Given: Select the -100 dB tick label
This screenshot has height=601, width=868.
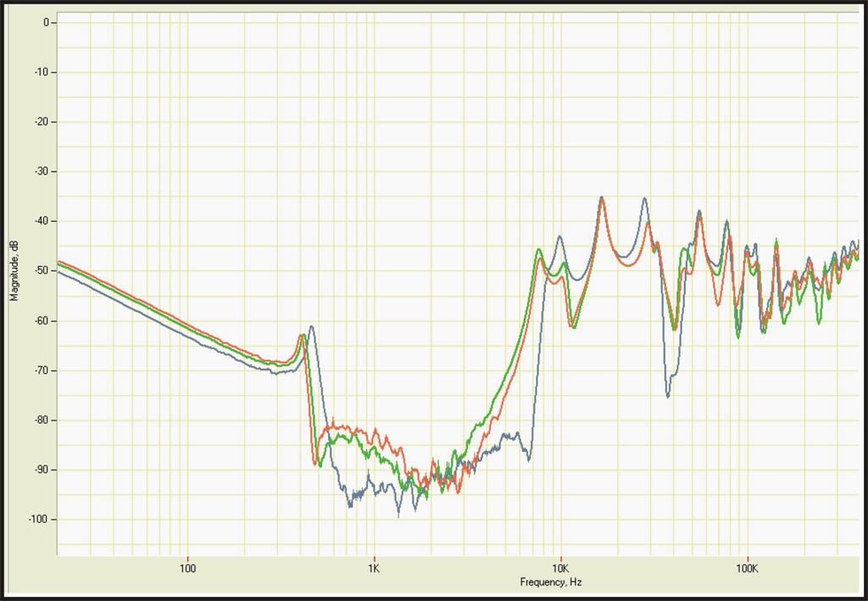Looking at the screenshot, I should pyautogui.click(x=40, y=520).
